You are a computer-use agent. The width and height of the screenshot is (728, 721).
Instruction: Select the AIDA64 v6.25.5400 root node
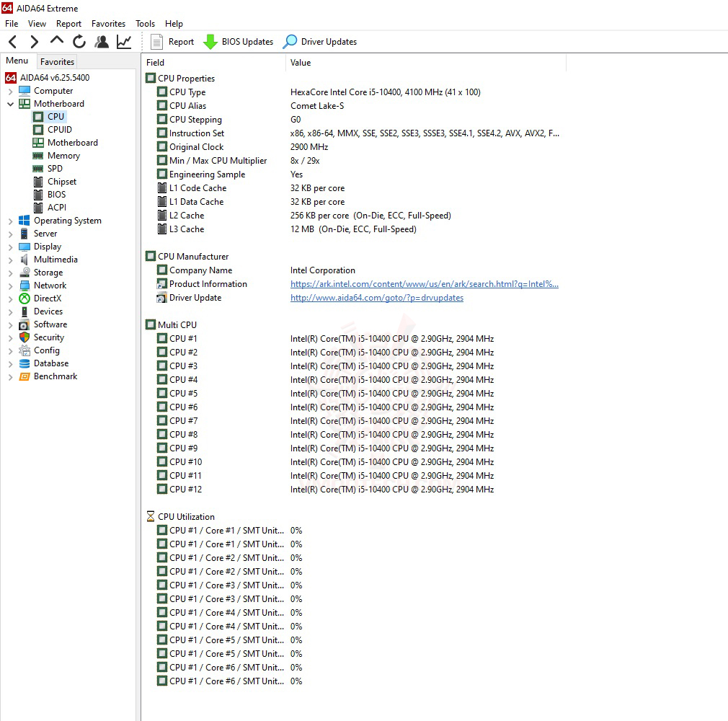click(x=48, y=78)
